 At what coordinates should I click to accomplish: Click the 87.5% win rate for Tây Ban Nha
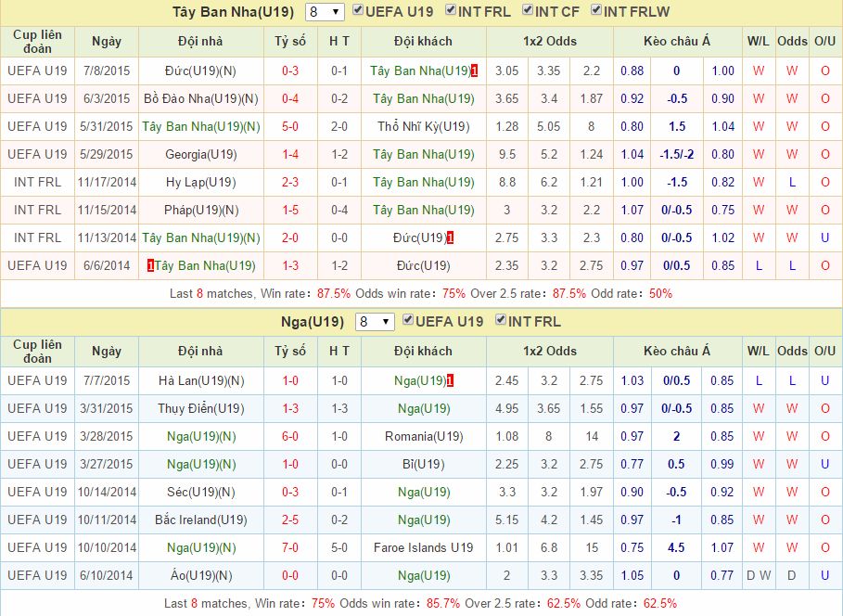coord(333,294)
